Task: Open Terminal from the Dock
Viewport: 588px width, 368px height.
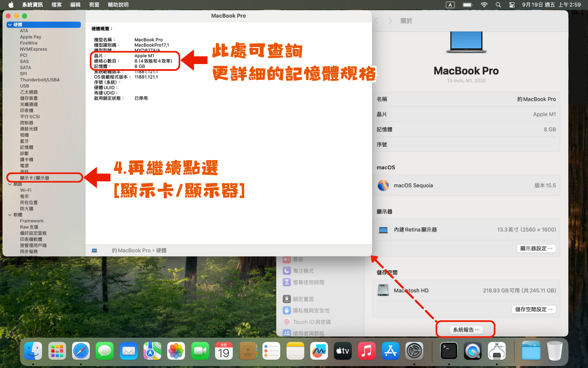Action: point(449,351)
